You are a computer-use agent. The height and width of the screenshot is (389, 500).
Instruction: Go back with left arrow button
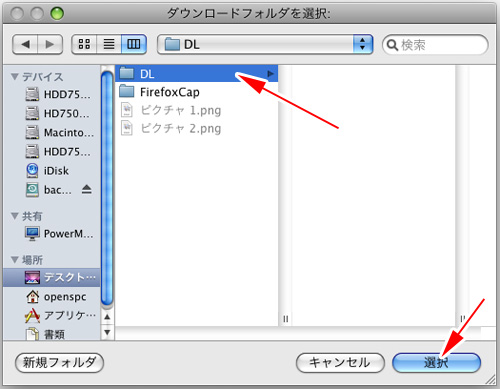tap(25, 44)
